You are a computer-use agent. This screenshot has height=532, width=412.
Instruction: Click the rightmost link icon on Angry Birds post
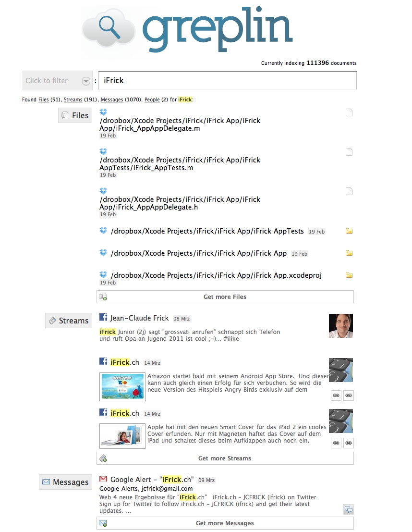(x=349, y=395)
